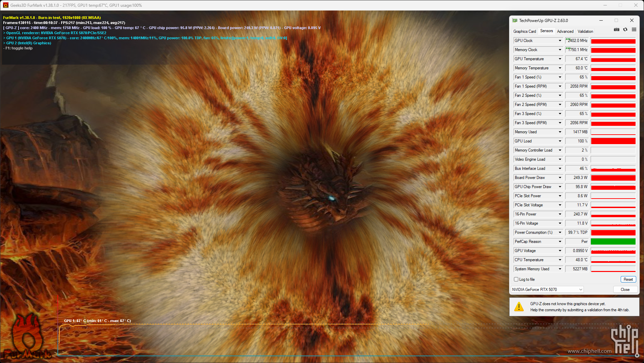Click the yellow warning icon in GPU-Z notice
The height and width of the screenshot is (363, 644).
click(x=519, y=307)
